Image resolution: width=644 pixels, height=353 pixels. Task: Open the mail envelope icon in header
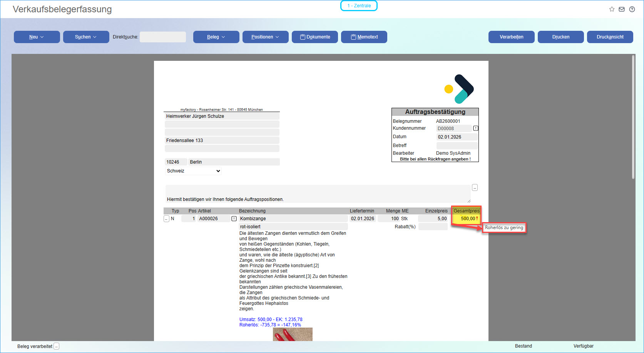pos(622,9)
